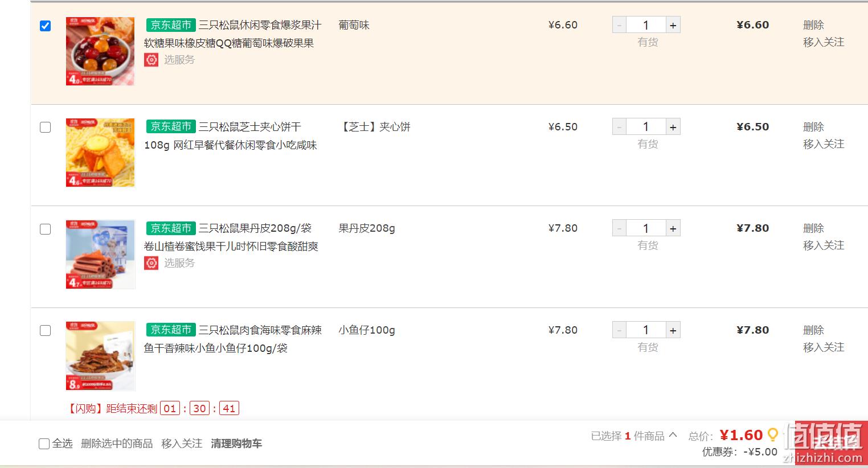Delete the 果丹皮208g item from cart
This screenshot has width=868, height=468.
(x=813, y=228)
